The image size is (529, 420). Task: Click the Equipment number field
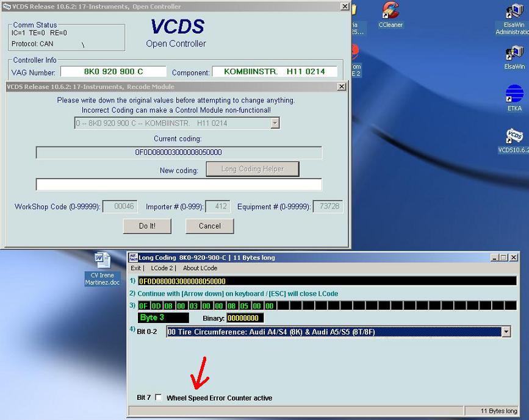coord(328,206)
